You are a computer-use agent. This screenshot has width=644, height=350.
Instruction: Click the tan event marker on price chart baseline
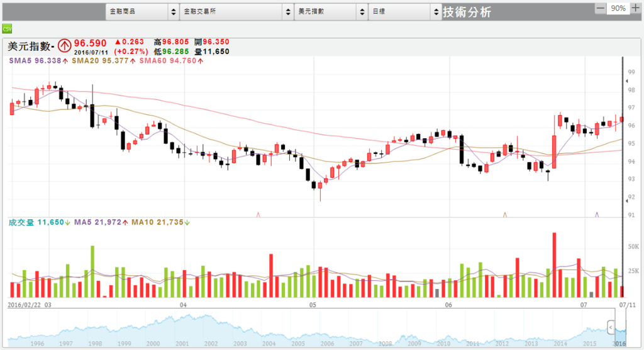tap(505, 215)
